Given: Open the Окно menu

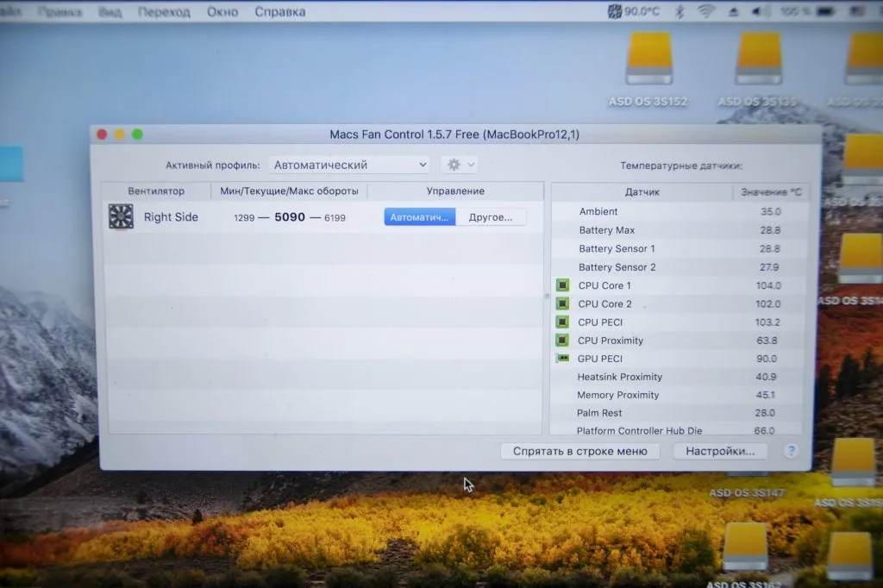Looking at the screenshot, I should pos(222,12).
